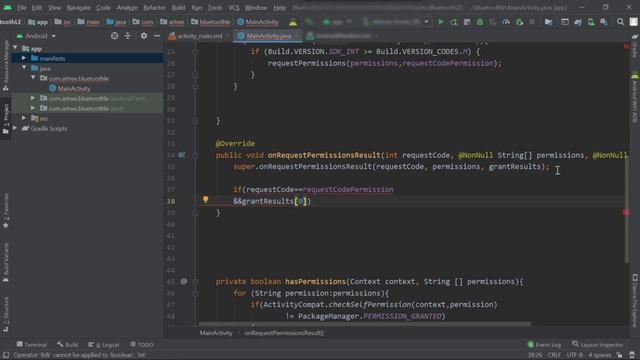
Task: Open the Build Variants side tab
Action: pyautogui.click(x=6, y=262)
